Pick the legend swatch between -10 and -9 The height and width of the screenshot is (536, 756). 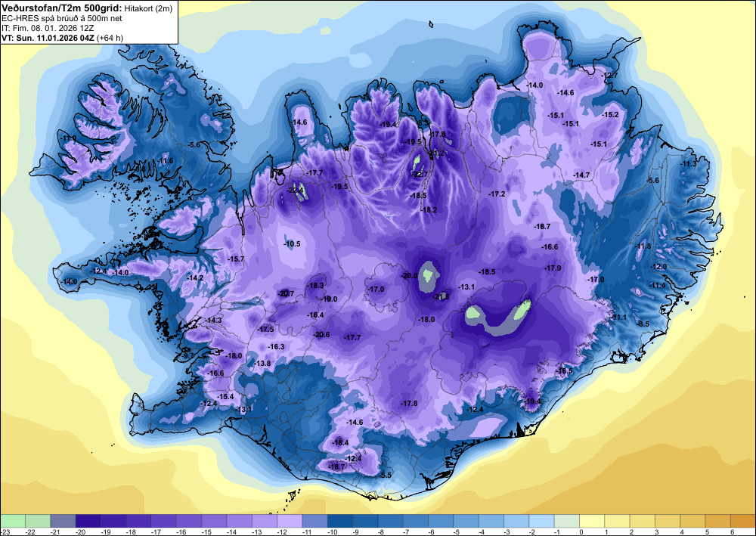(x=340, y=521)
